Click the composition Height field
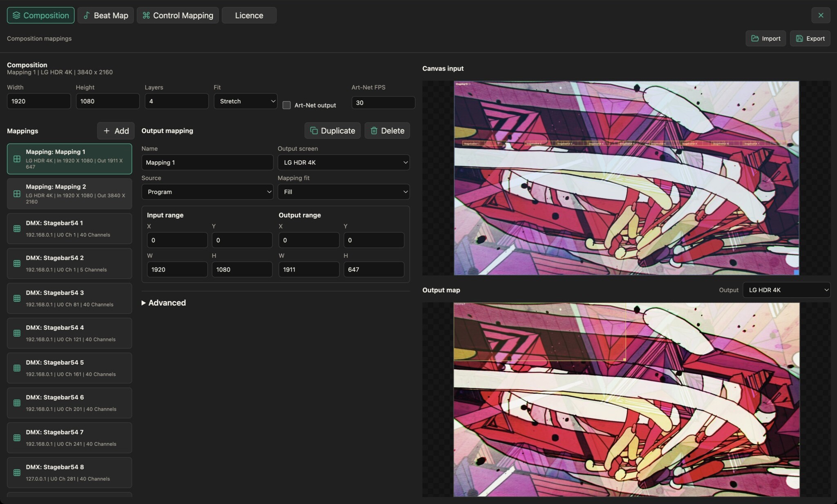 click(x=107, y=101)
